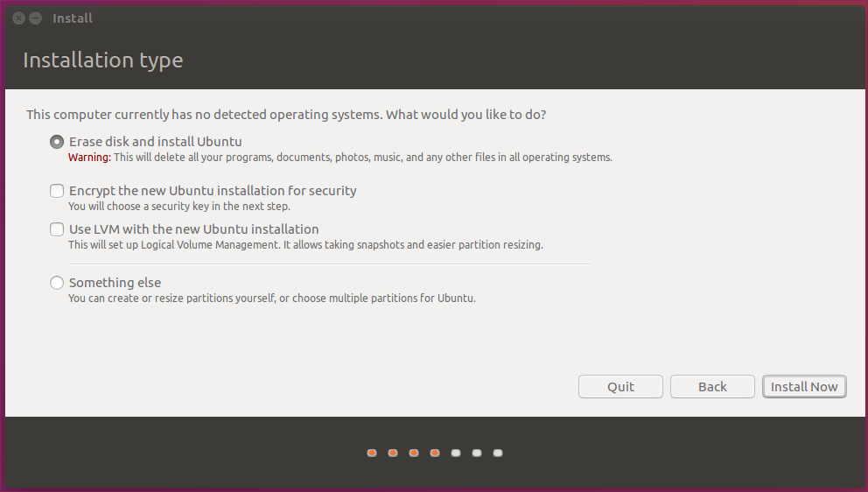
Task: Click the Logical Volume Management description text
Action: pyautogui.click(x=305, y=245)
